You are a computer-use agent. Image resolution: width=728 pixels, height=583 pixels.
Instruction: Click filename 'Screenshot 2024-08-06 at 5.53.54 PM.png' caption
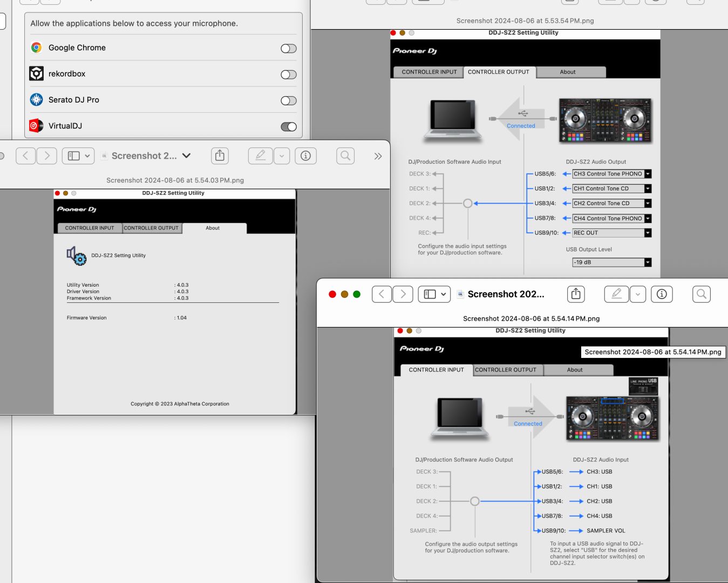tap(525, 21)
